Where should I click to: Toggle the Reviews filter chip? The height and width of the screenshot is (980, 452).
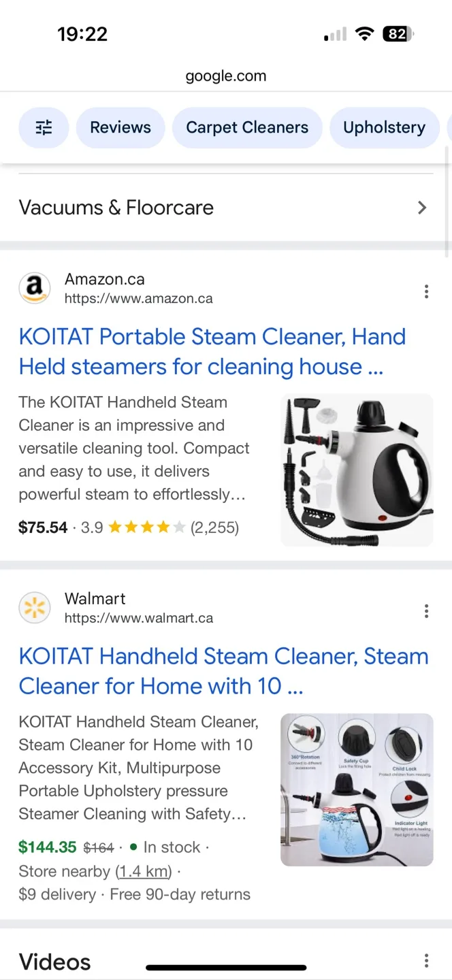pos(120,127)
